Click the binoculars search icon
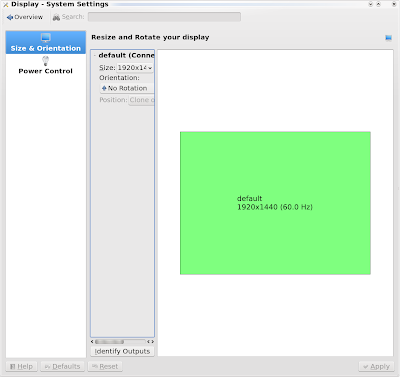Screen dimensions: 400x377 click(x=56, y=17)
